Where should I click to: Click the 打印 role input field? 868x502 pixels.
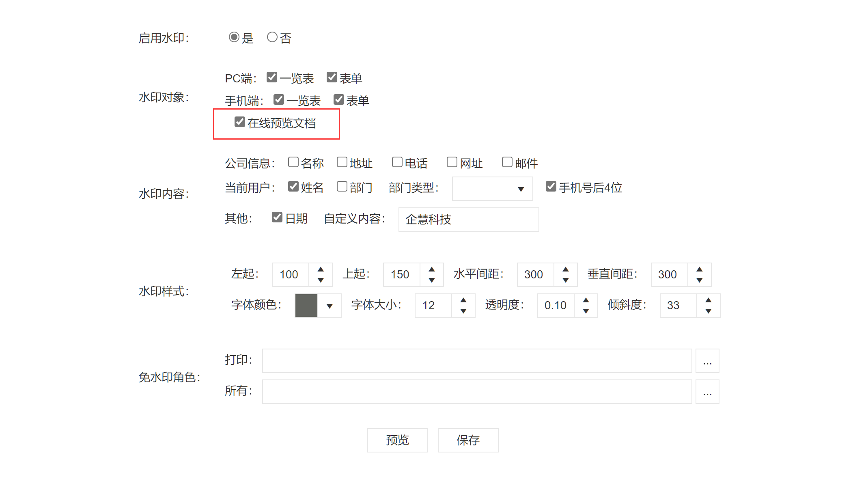pos(477,361)
